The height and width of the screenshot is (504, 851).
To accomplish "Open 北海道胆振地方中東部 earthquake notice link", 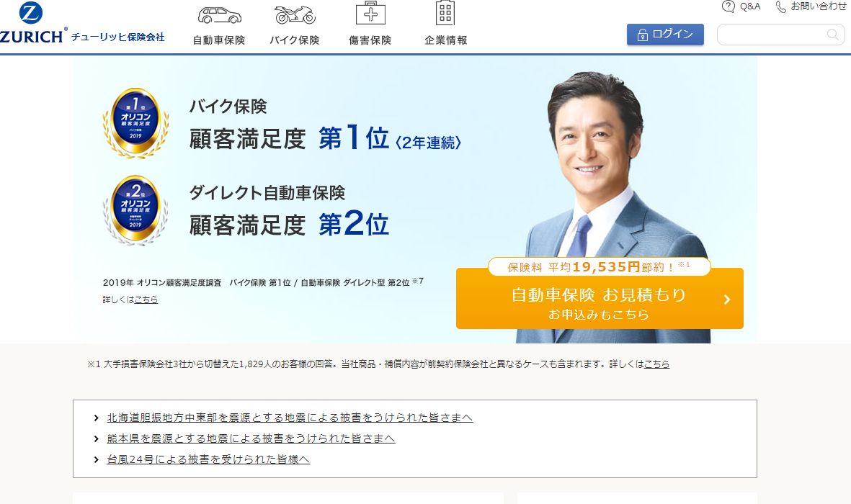I will tap(290, 418).
